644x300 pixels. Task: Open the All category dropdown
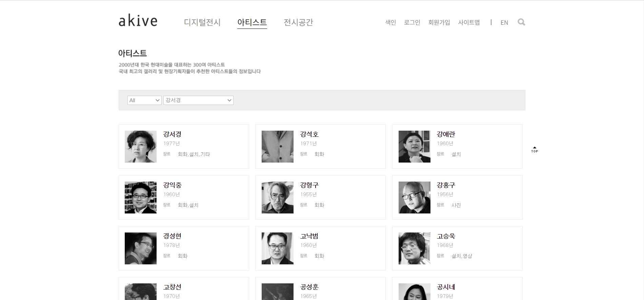coord(144,100)
